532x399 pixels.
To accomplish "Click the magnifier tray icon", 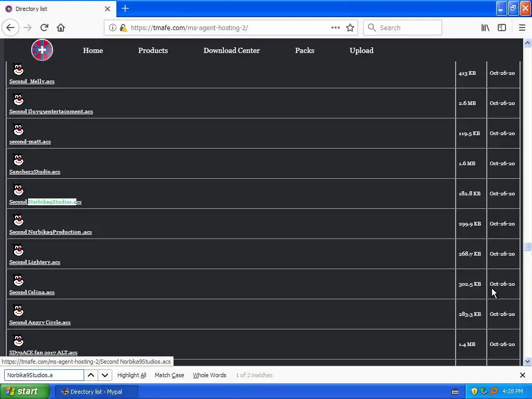I will [494, 392].
